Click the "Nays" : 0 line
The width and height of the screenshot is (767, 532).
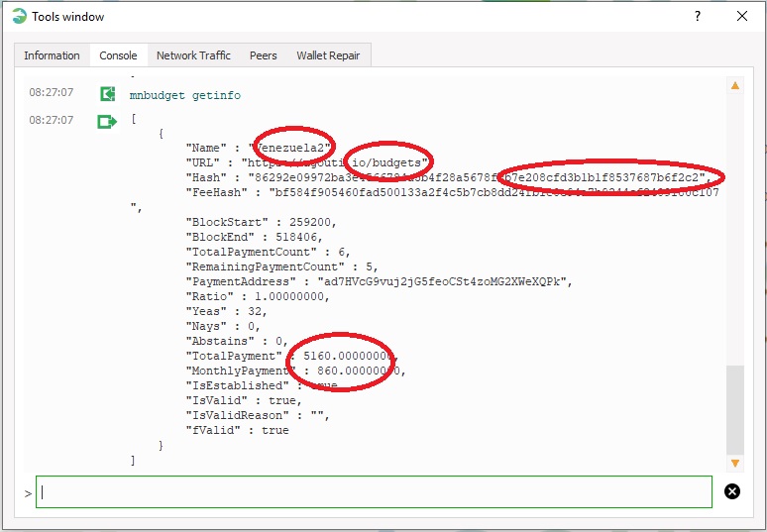[223, 326]
